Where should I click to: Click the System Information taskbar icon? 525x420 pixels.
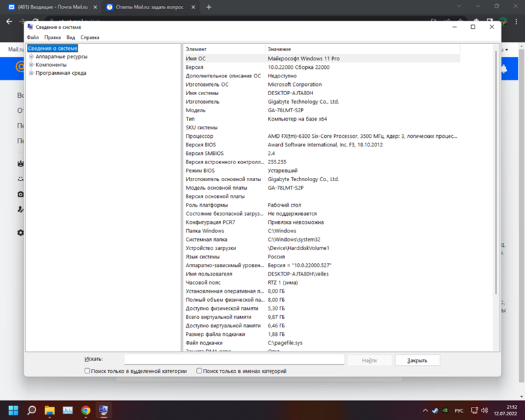point(104,410)
